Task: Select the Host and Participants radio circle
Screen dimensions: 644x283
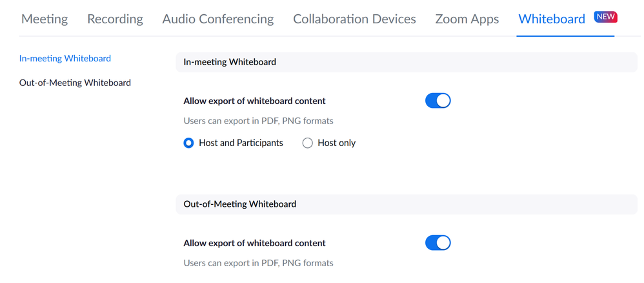Action: pos(188,143)
